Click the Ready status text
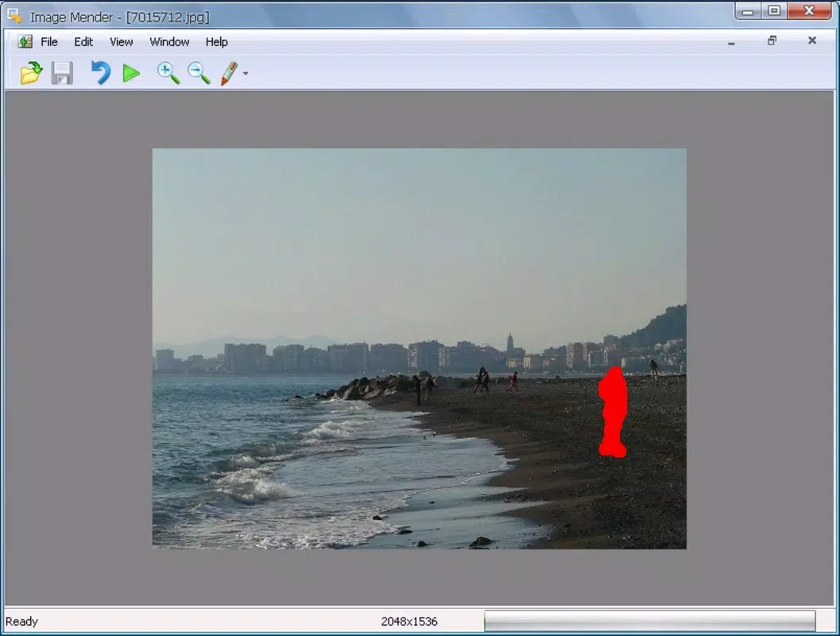The width and height of the screenshot is (840, 636). pyautogui.click(x=22, y=622)
